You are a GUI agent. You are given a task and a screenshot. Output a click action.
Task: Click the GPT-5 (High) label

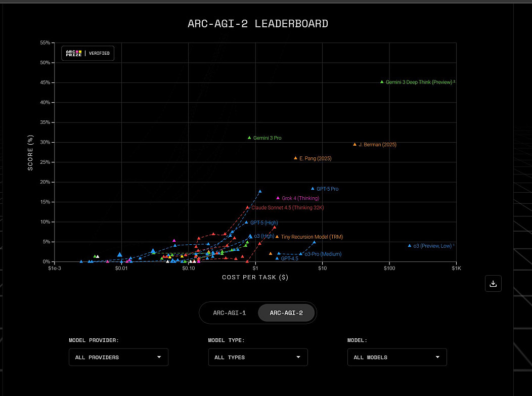[x=264, y=223]
